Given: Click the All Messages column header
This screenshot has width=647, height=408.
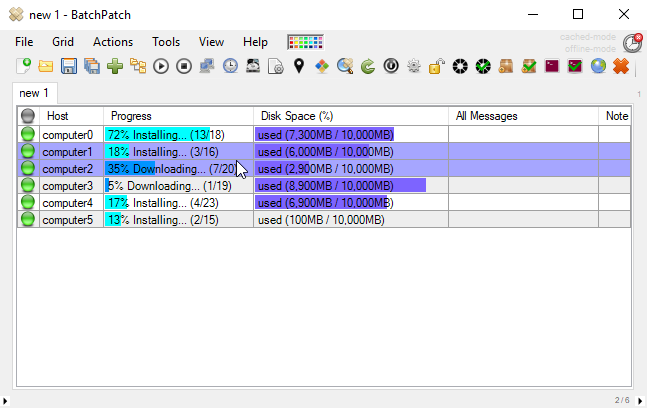Looking at the screenshot, I should point(523,116).
